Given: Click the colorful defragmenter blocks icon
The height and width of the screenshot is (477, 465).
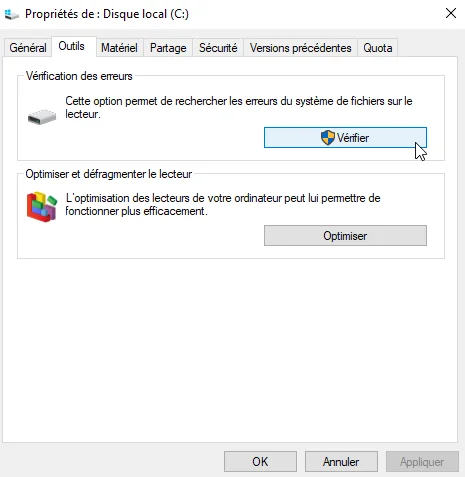Looking at the screenshot, I should pyautogui.click(x=42, y=207).
